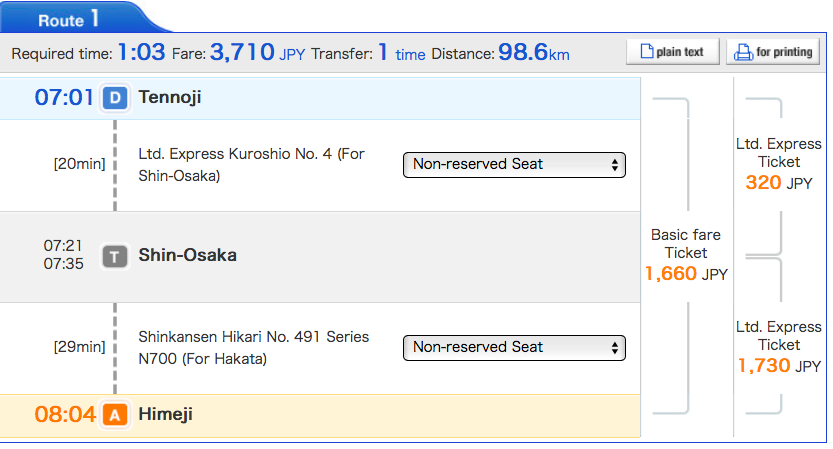Open the Hikari seat type dropdown
Image resolution: width=833 pixels, height=449 pixels.
point(514,348)
